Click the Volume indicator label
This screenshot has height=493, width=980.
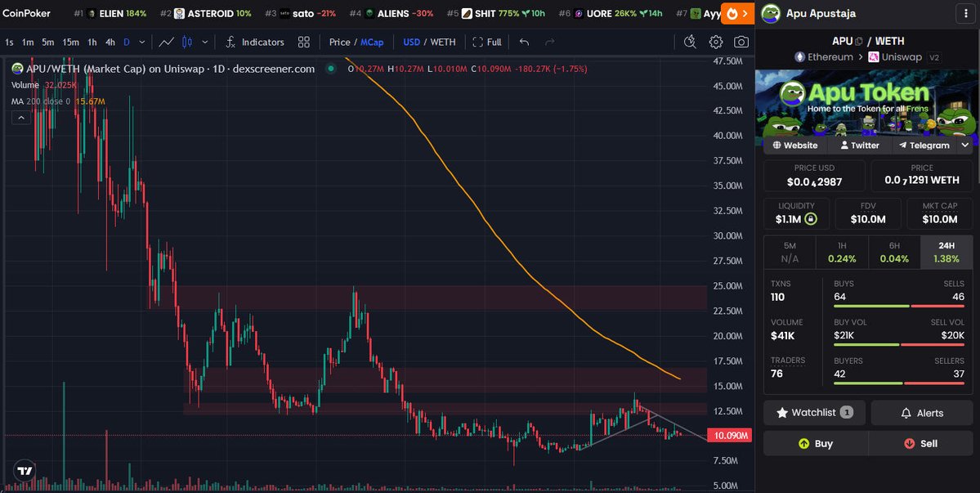(x=25, y=85)
